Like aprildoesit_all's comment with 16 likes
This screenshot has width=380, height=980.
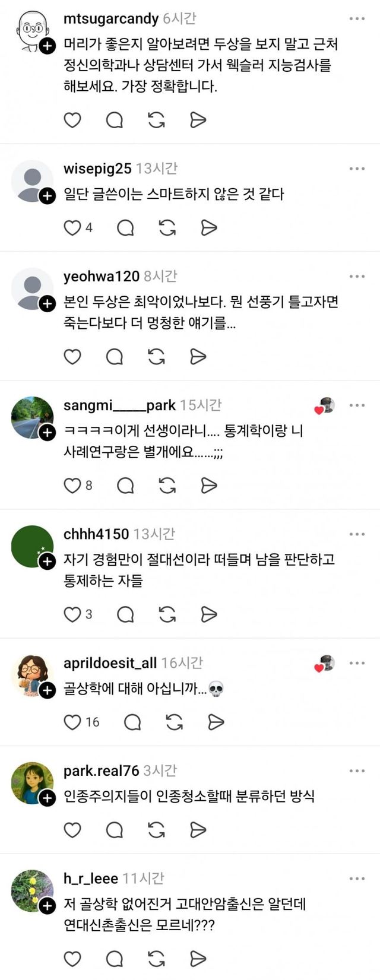point(72,722)
